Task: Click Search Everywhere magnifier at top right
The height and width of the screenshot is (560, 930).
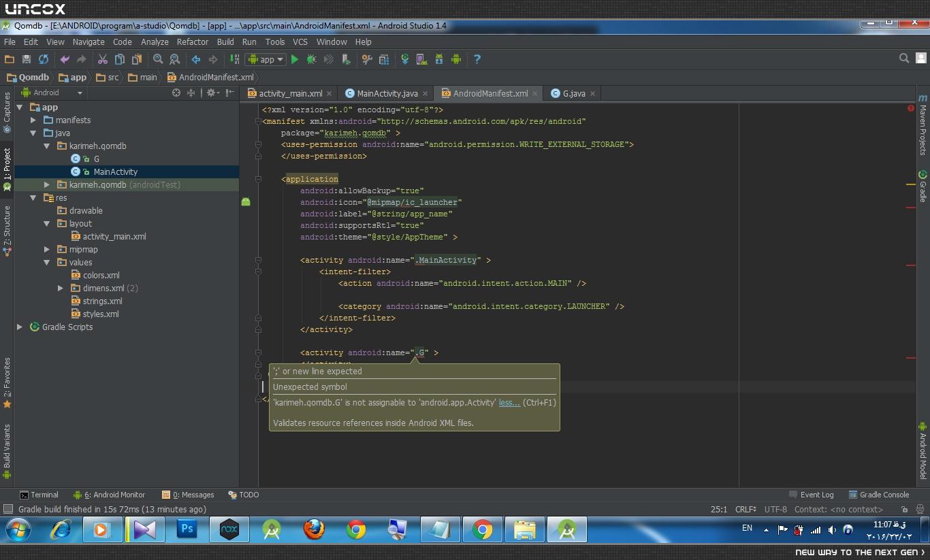Action: tap(904, 59)
